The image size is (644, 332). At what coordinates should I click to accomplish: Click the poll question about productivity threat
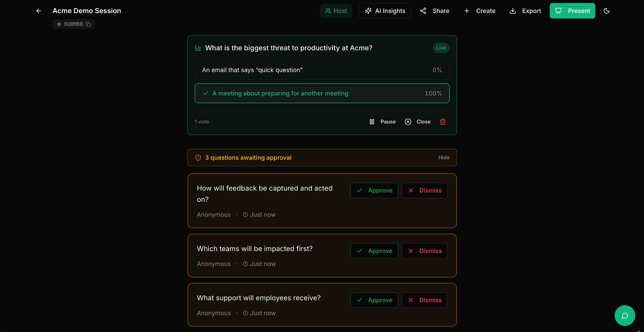tap(289, 48)
